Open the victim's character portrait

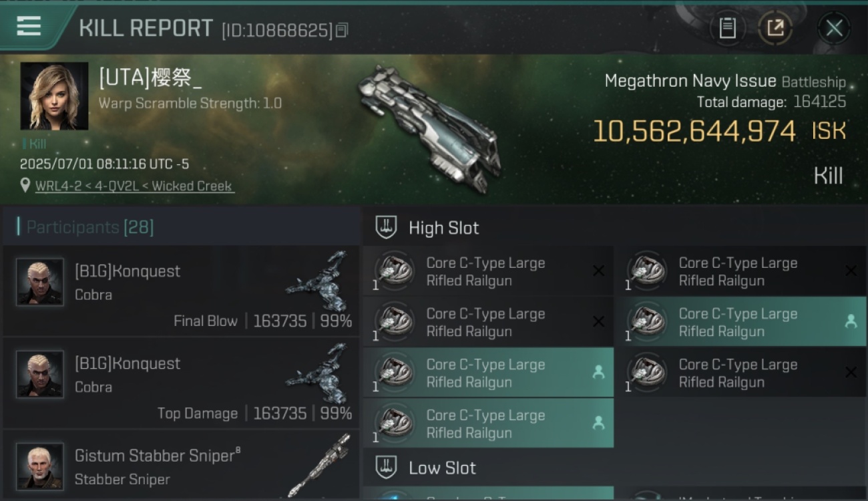54,96
